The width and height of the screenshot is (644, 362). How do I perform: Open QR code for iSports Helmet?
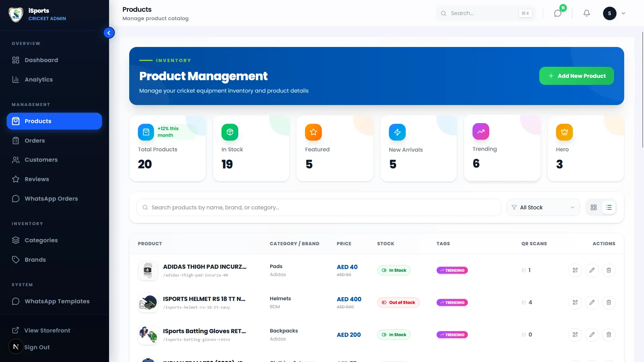coord(575,302)
